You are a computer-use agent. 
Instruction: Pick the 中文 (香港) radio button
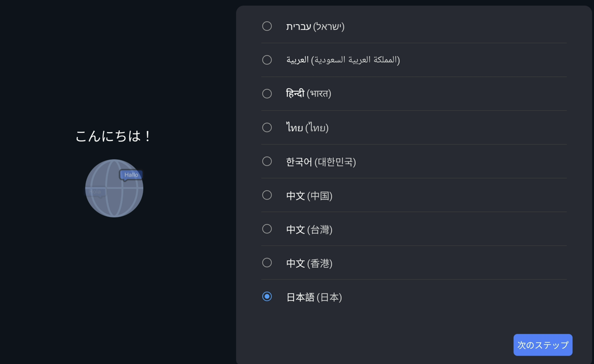[x=267, y=263]
